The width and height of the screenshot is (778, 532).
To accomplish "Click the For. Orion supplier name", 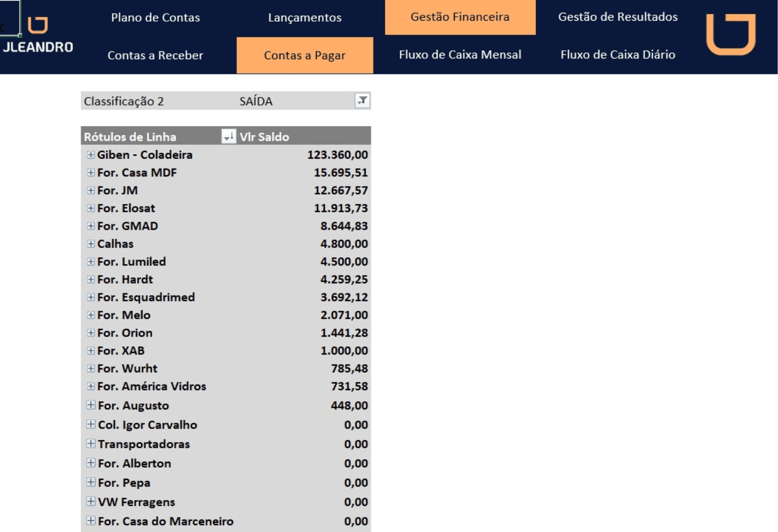I will [125, 332].
